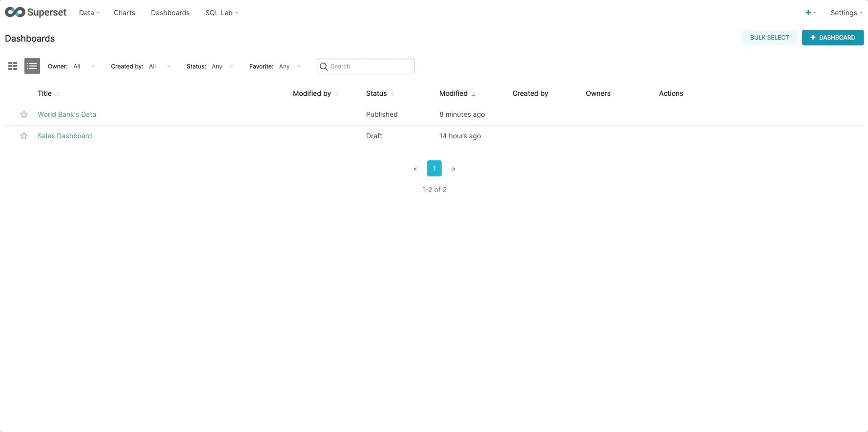Open the Data menu
Screen dimensions: 868x432
pyautogui.click(x=89, y=13)
